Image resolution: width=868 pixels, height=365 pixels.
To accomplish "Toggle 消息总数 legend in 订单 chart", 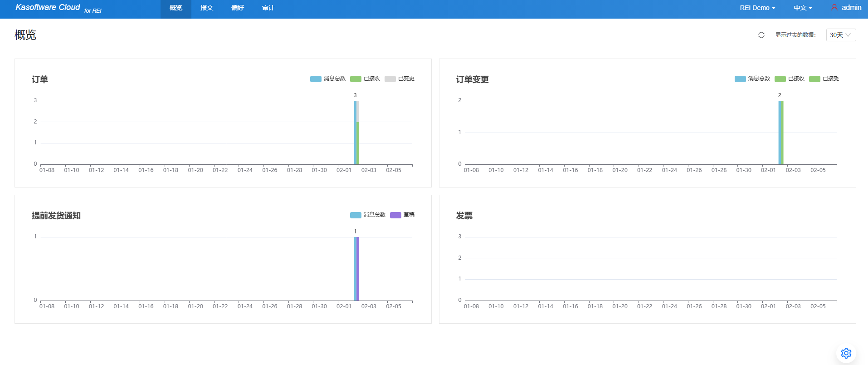I will coord(328,79).
